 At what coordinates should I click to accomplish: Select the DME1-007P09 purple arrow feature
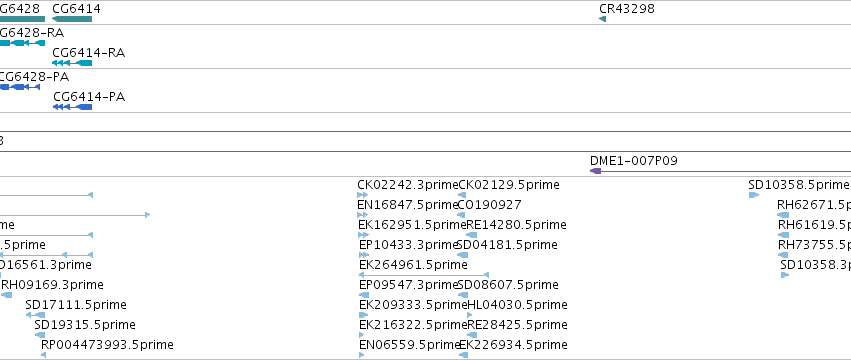tap(720, 171)
